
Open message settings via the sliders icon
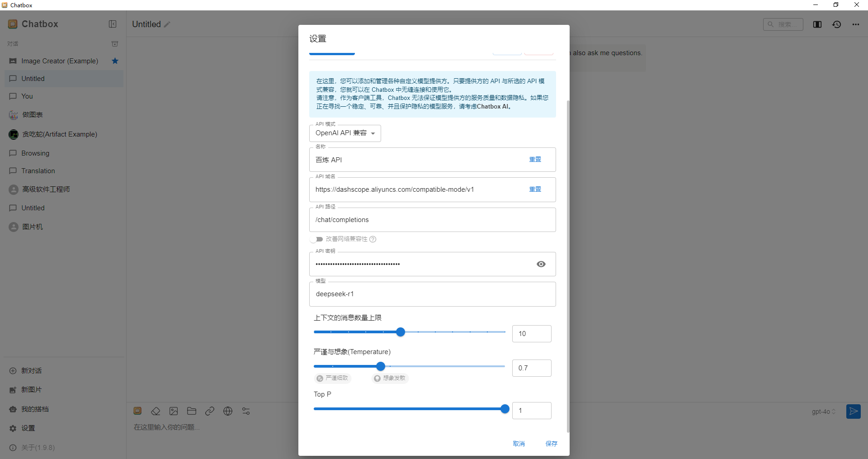click(x=246, y=411)
